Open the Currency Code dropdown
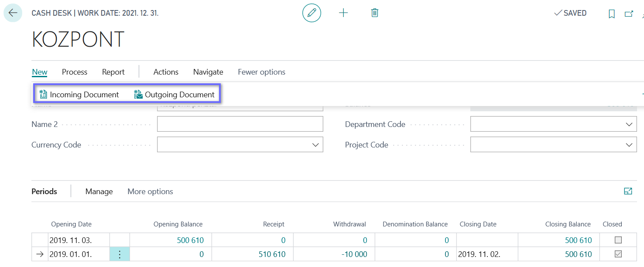 pos(315,144)
